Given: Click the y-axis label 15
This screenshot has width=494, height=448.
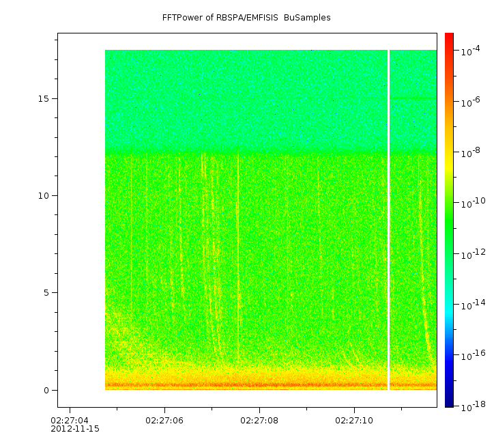Looking at the screenshot, I should click(x=44, y=98).
